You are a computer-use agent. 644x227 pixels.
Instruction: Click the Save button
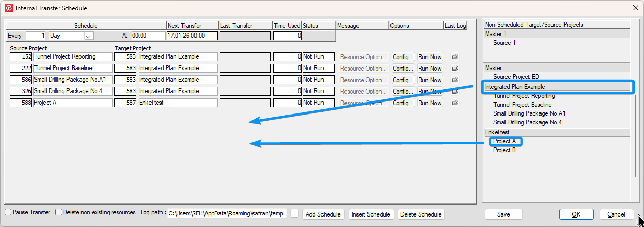tap(503, 214)
